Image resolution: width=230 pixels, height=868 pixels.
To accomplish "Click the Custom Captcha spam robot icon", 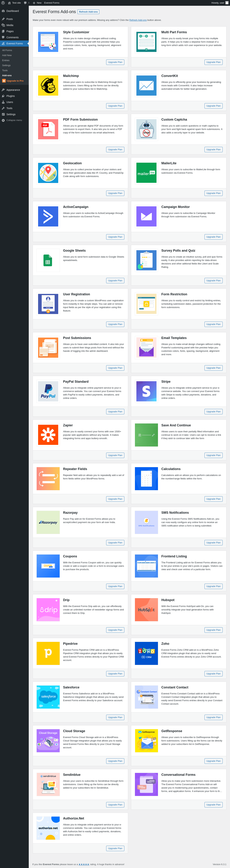I will point(146,129).
